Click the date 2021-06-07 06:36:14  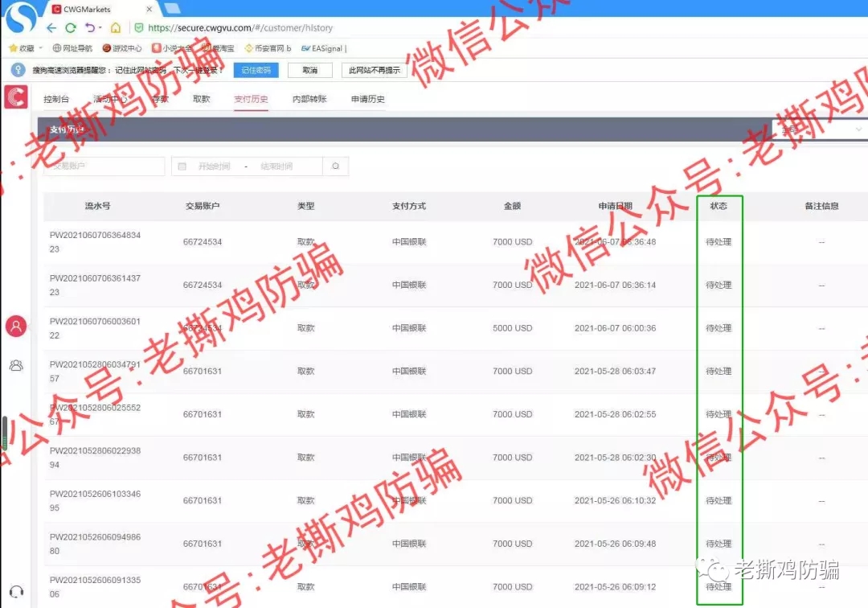coord(615,286)
